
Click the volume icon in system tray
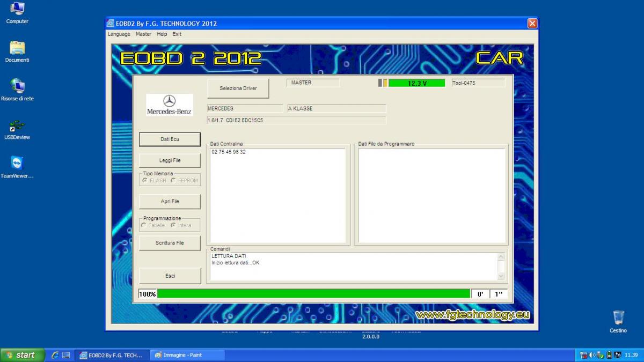point(592,355)
